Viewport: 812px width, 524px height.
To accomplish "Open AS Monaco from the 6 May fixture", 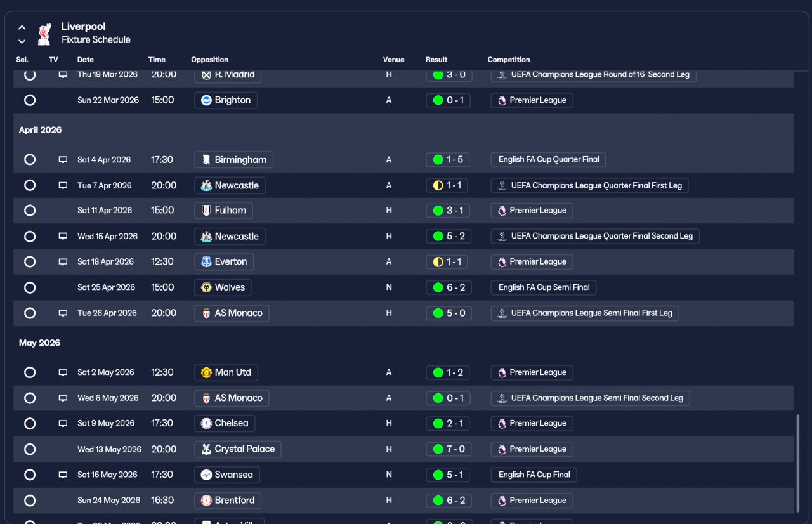I will [232, 398].
